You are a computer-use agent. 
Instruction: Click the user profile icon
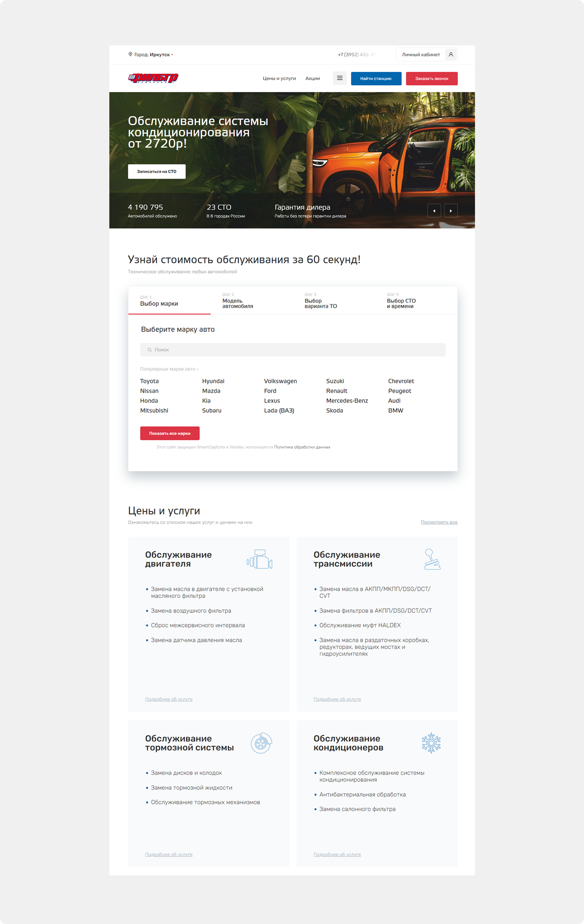tap(451, 54)
